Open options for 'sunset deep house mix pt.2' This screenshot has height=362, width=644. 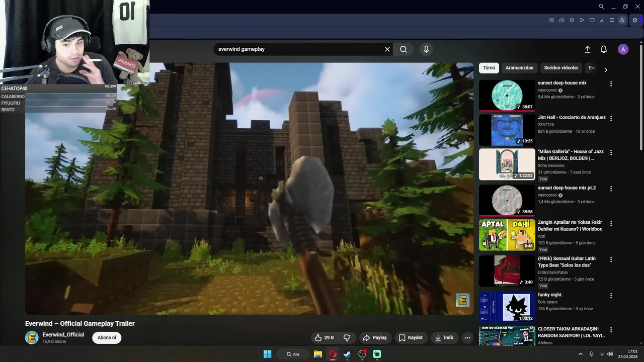[611, 189]
